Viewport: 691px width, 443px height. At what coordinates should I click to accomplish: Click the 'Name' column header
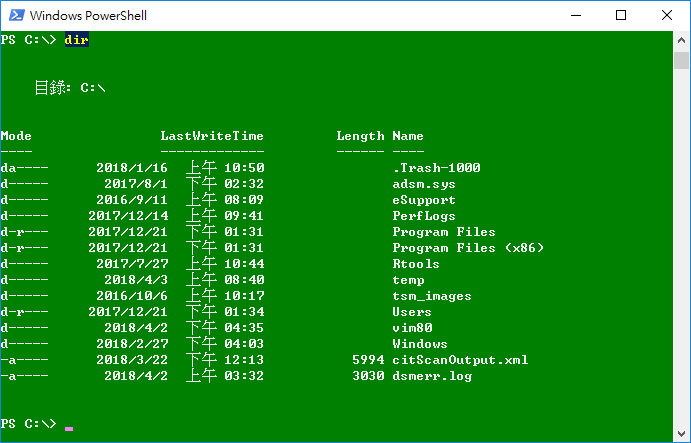[x=408, y=136]
